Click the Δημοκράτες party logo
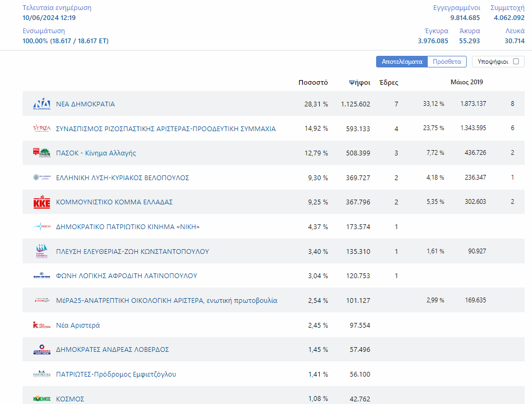 pos(42,349)
